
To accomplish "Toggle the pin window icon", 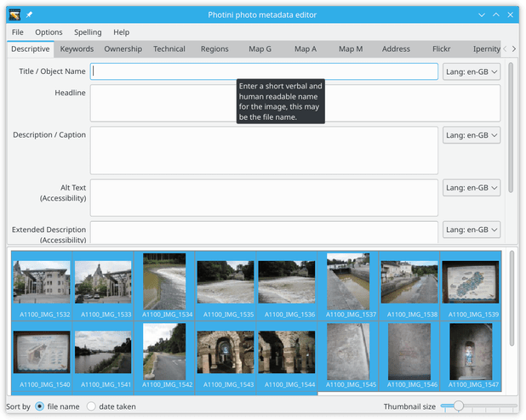I will click(30, 14).
